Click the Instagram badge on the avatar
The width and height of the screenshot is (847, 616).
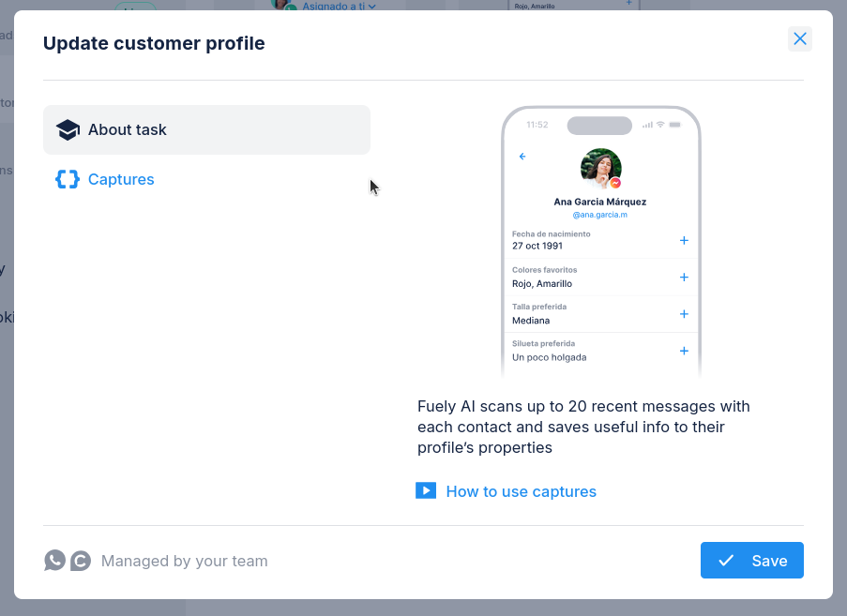coord(615,183)
